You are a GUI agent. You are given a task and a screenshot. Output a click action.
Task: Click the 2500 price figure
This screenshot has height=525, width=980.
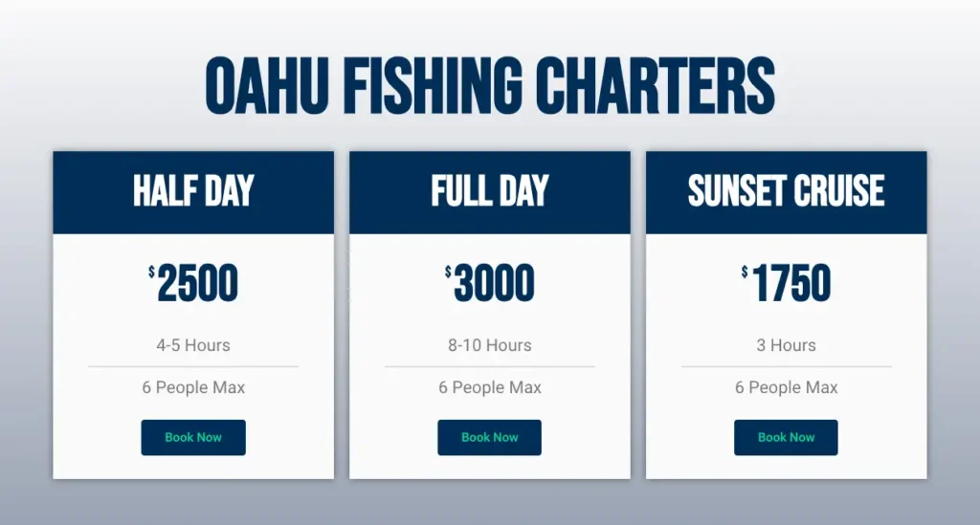[x=198, y=284]
